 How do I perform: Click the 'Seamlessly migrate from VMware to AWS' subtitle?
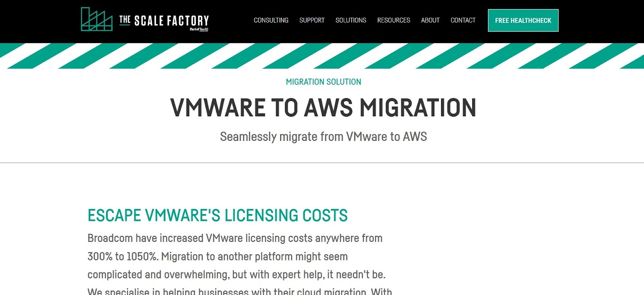[323, 136]
